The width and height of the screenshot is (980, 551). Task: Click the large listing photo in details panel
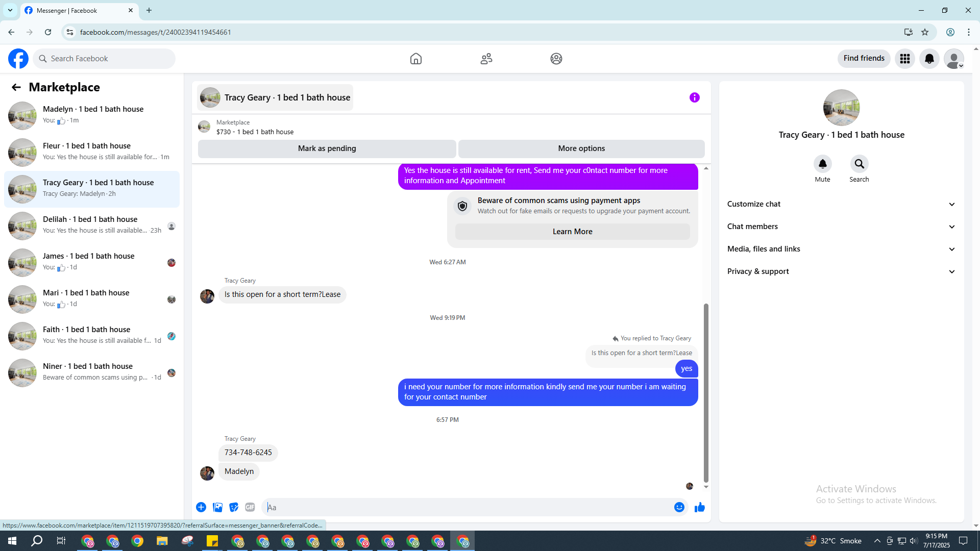(842, 108)
